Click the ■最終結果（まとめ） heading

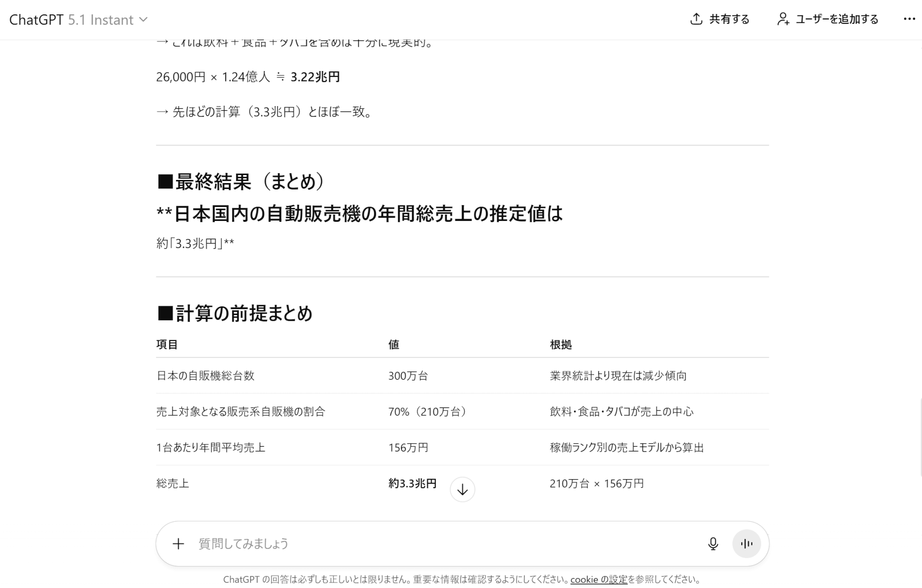coord(240,182)
